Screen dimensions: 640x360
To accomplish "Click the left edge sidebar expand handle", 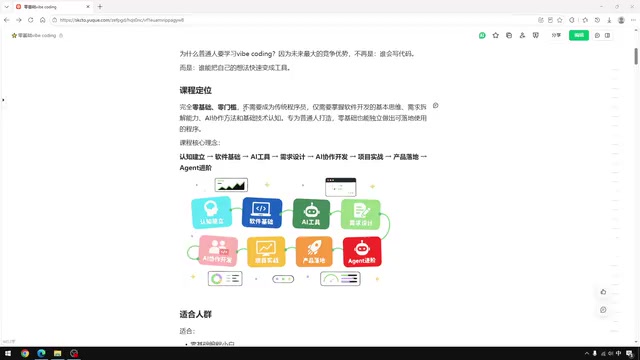I will (x=3, y=100).
